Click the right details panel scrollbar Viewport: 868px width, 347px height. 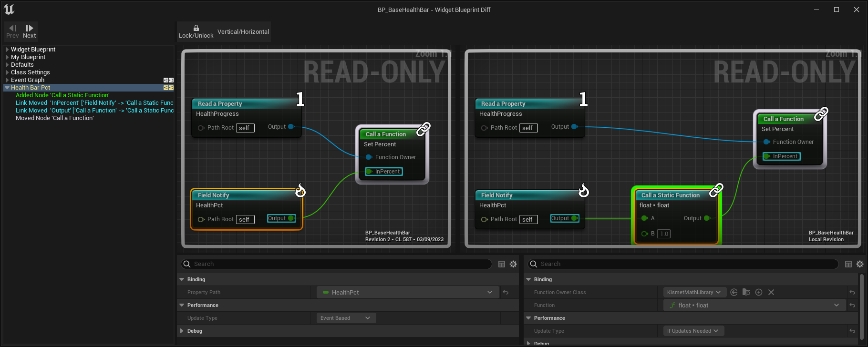pyautogui.click(x=861, y=308)
